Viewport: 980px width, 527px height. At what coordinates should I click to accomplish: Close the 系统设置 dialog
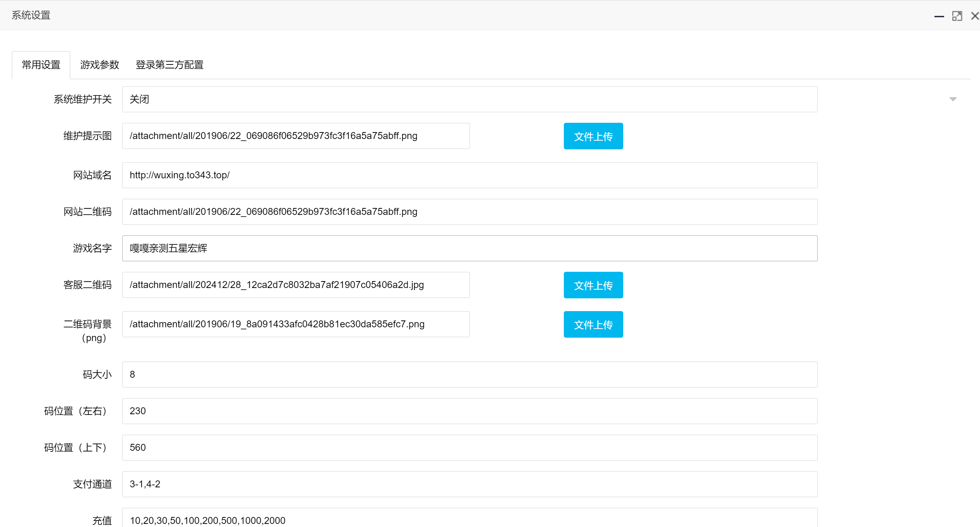click(x=975, y=16)
